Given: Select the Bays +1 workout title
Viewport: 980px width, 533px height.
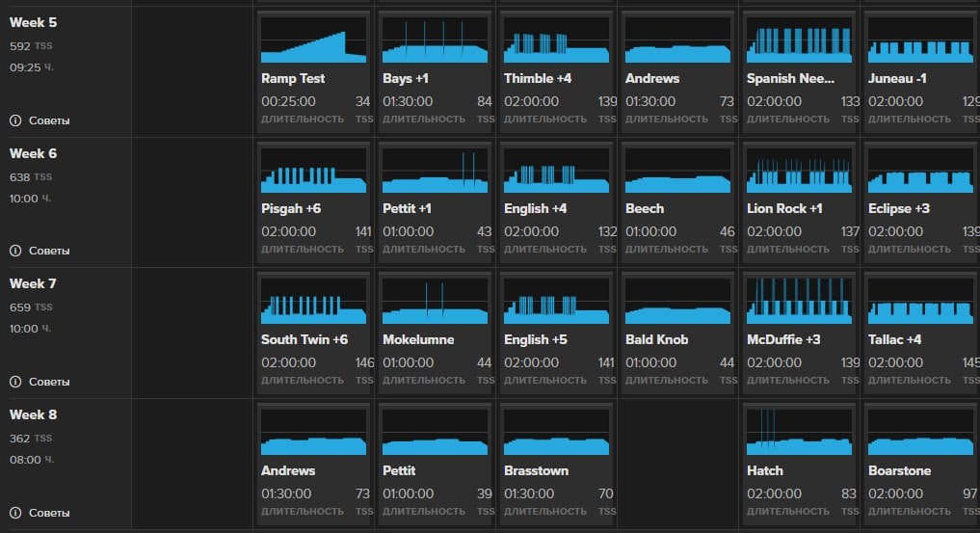Looking at the screenshot, I should pos(406,78).
